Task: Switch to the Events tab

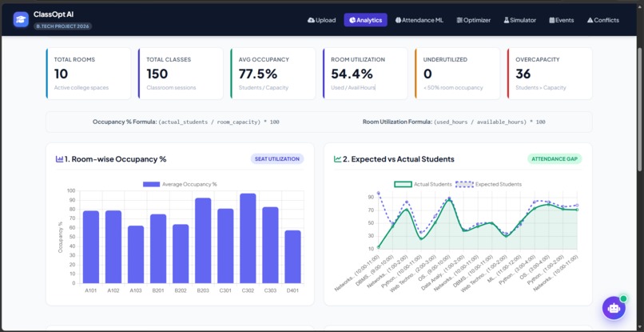Action: [x=562, y=20]
